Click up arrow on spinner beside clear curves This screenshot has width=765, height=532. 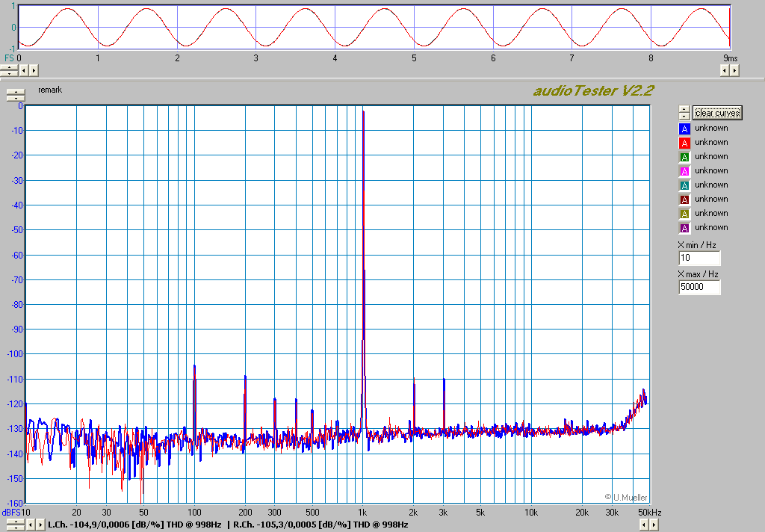pyautogui.click(x=684, y=109)
